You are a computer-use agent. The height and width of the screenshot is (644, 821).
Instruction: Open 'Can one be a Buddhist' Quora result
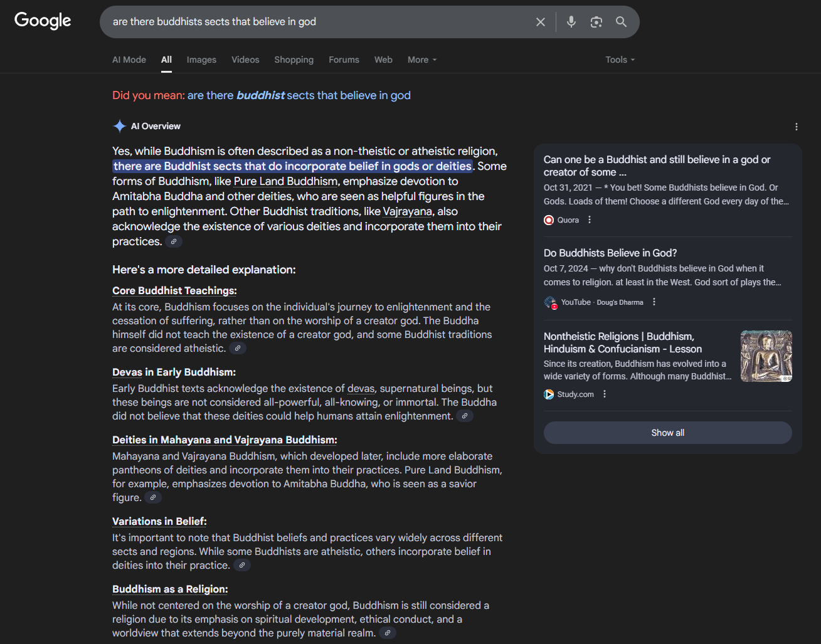click(657, 166)
